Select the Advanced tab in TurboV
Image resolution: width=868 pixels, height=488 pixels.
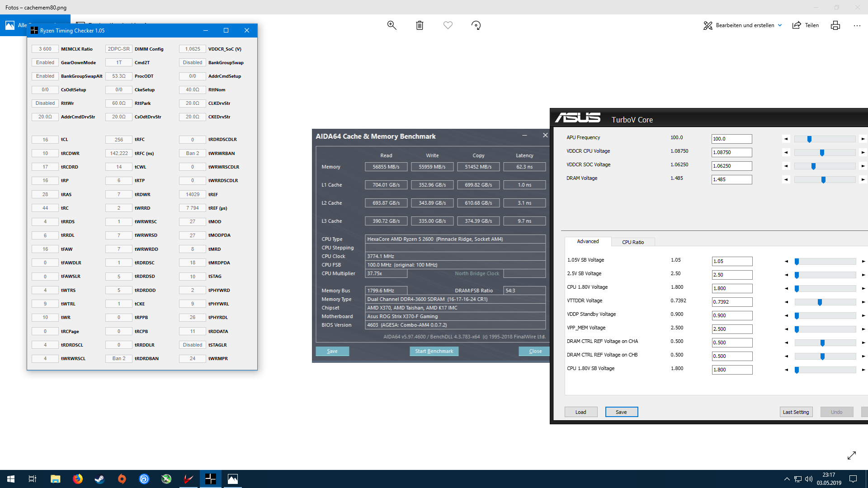(x=588, y=242)
